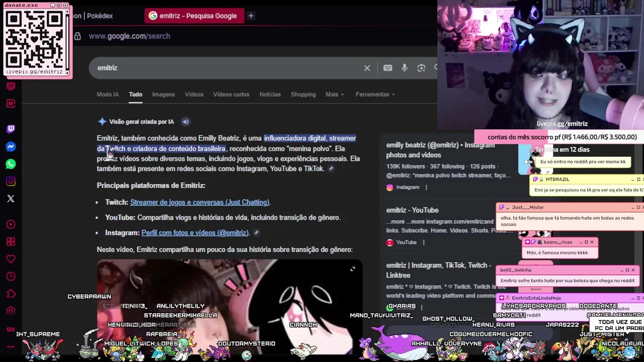Open WhatsApp in the sidebar

(11, 164)
